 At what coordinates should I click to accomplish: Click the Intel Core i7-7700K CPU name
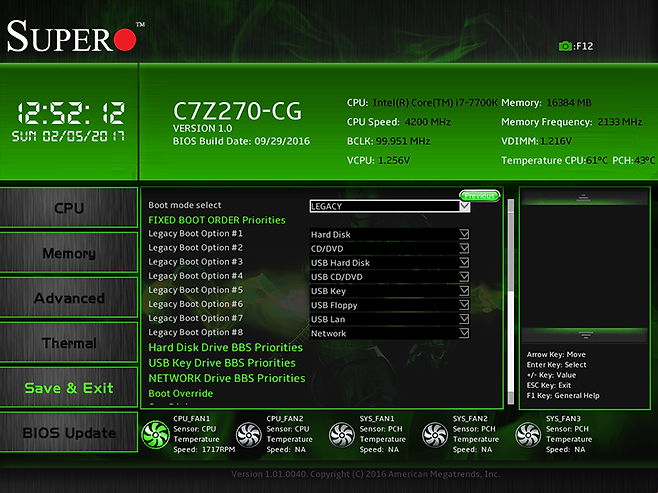(x=435, y=102)
